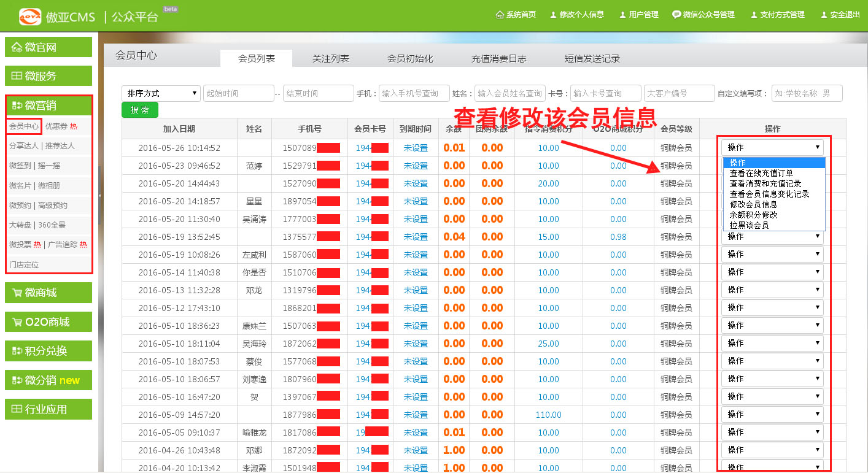Open 系统首页 via the home icon

tap(516, 15)
